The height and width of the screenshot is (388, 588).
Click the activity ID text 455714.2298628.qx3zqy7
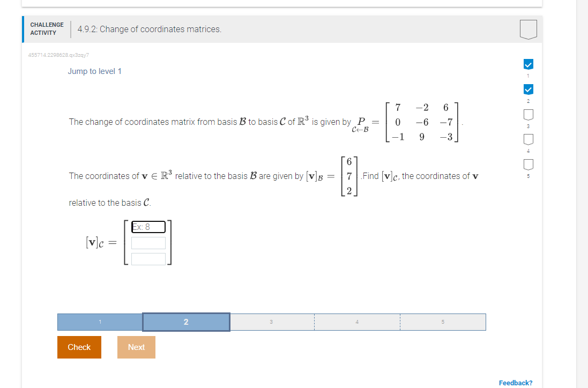click(x=58, y=55)
